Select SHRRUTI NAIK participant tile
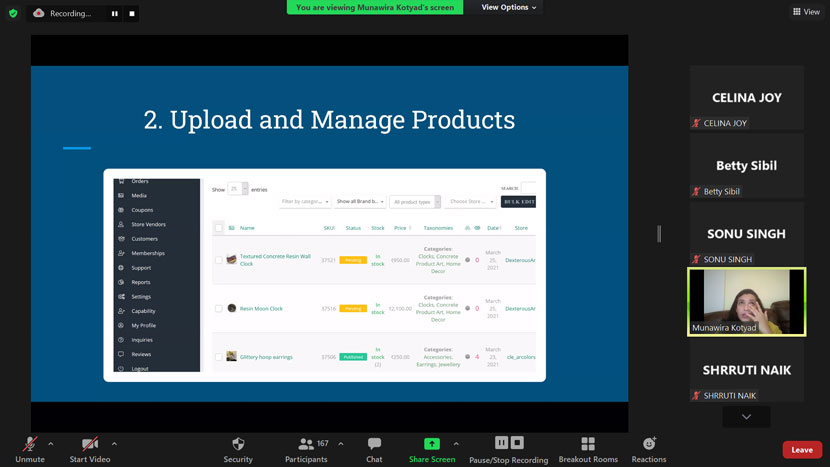Screen dimensions: 830x467 coord(746,370)
